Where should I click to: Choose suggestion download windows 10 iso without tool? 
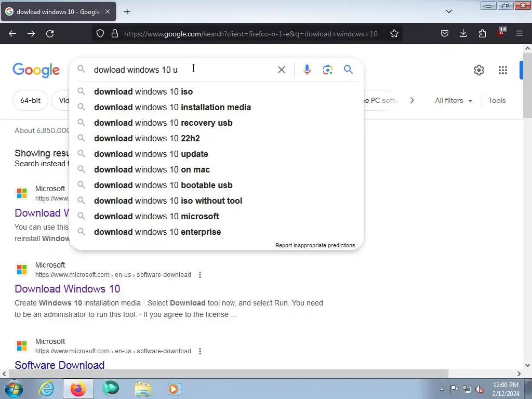pos(216,201)
